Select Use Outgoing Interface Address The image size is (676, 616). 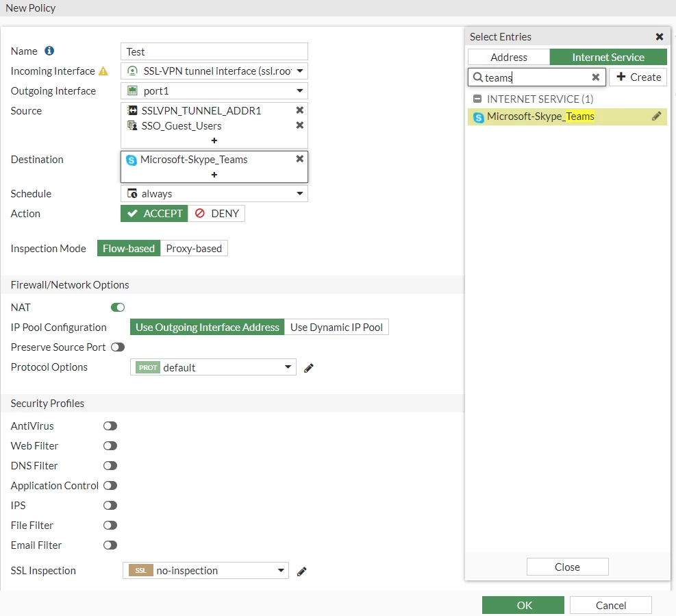[208, 328]
